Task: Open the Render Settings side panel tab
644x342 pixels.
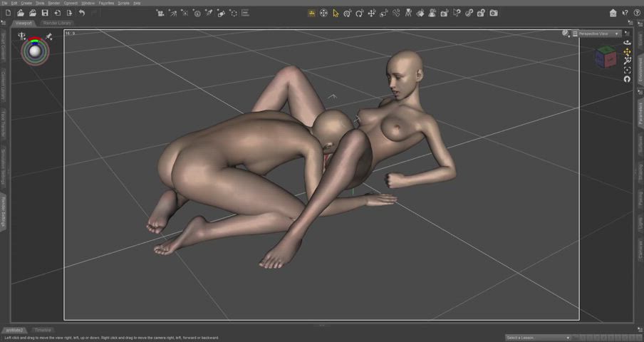Action: click(x=3, y=212)
